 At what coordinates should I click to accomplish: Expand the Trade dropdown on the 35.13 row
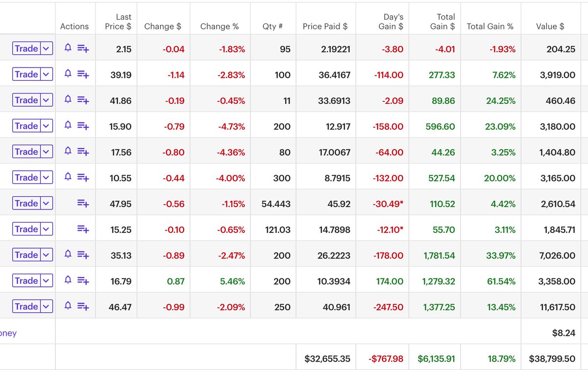pyautogui.click(x=47, y=254)
